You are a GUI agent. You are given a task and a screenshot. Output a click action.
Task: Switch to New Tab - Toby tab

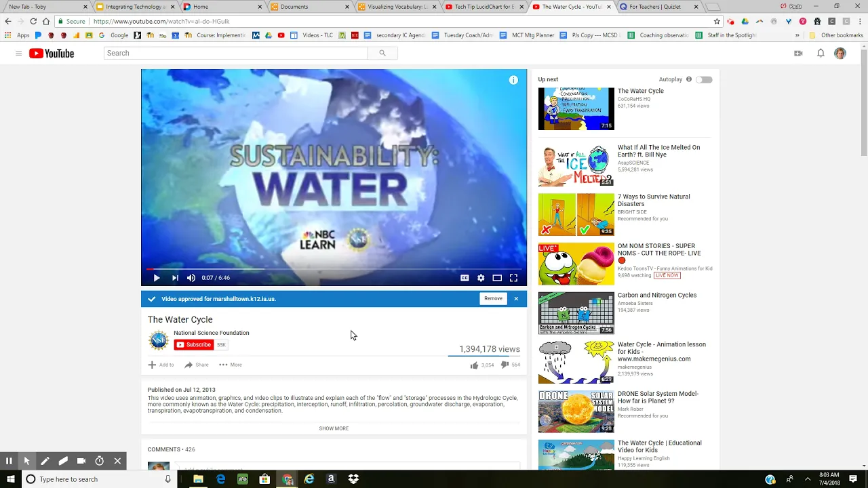[45, 7]
